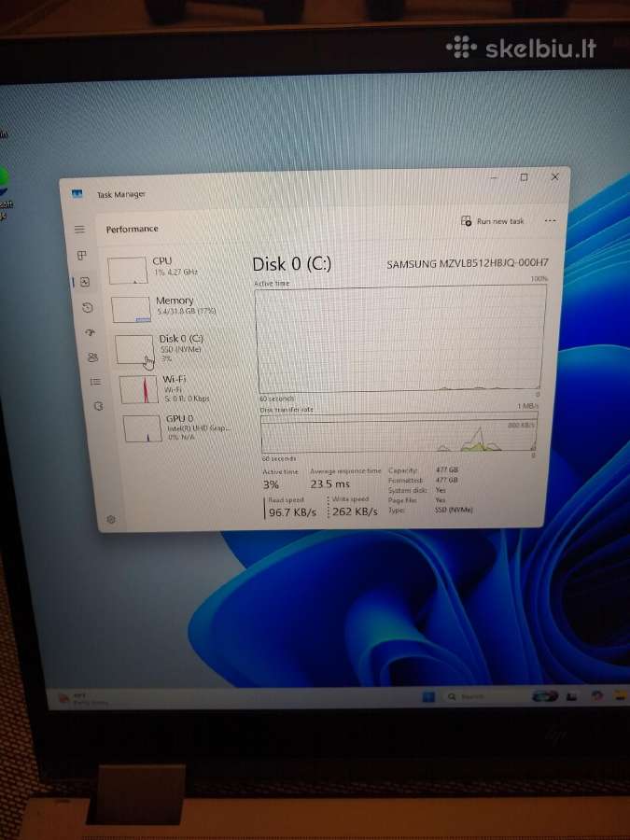630x840 pixels.
Task: Open the Details page icon
Action: click(95, 382)
